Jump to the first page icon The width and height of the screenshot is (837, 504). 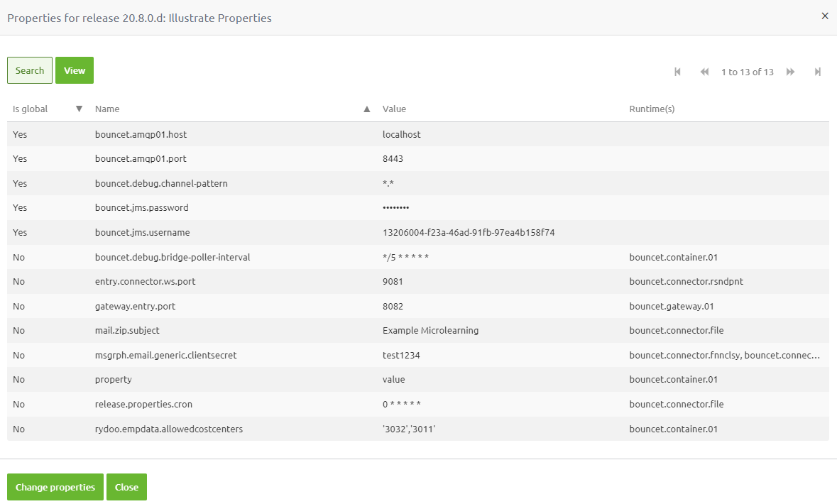677,71
